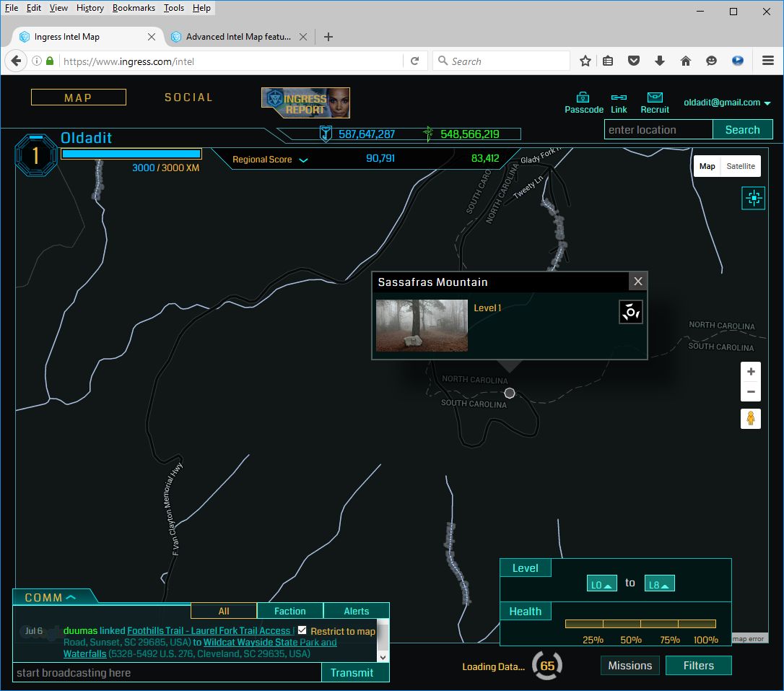The width and height of the screenshot is (784, 691).
Task: Open the Ingress Report banner
Action: (x=305, y=103)
